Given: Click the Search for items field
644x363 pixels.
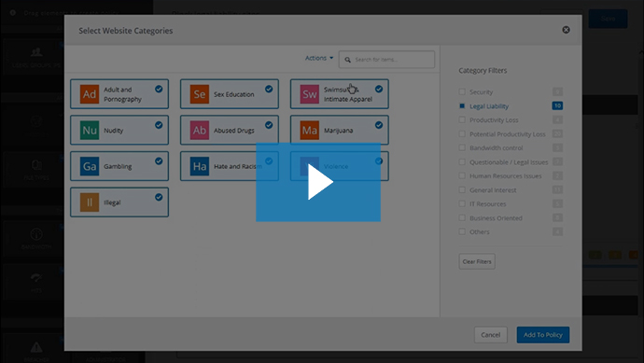Looking at the screenshot, I should pos(386,60).
